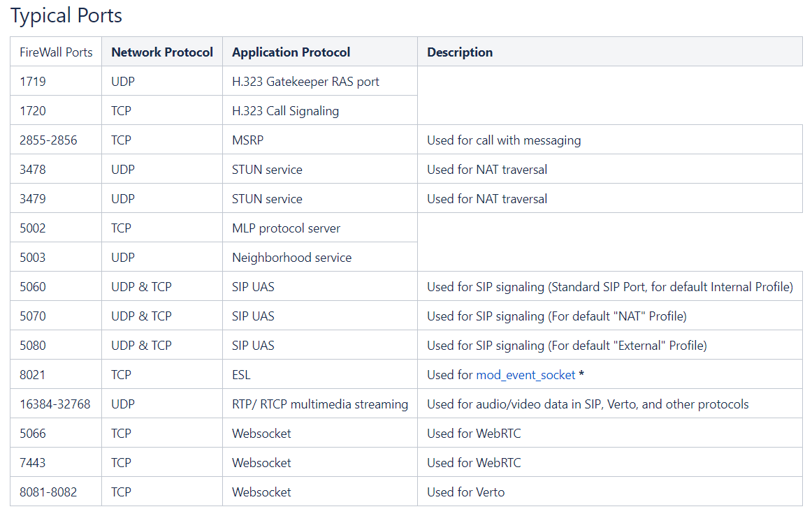Click MLP protocol server cell
812x516 pixels.
pyautogui.click(x=320, y=228)
